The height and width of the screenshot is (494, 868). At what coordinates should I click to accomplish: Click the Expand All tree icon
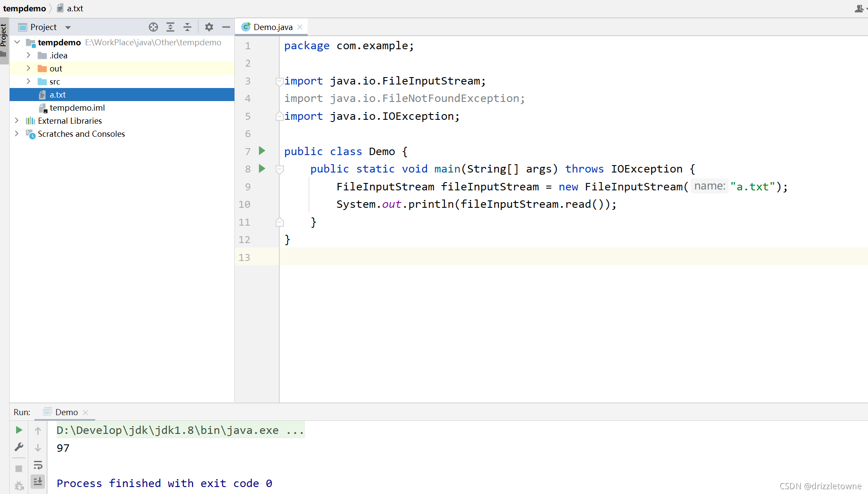click(170, 27)
